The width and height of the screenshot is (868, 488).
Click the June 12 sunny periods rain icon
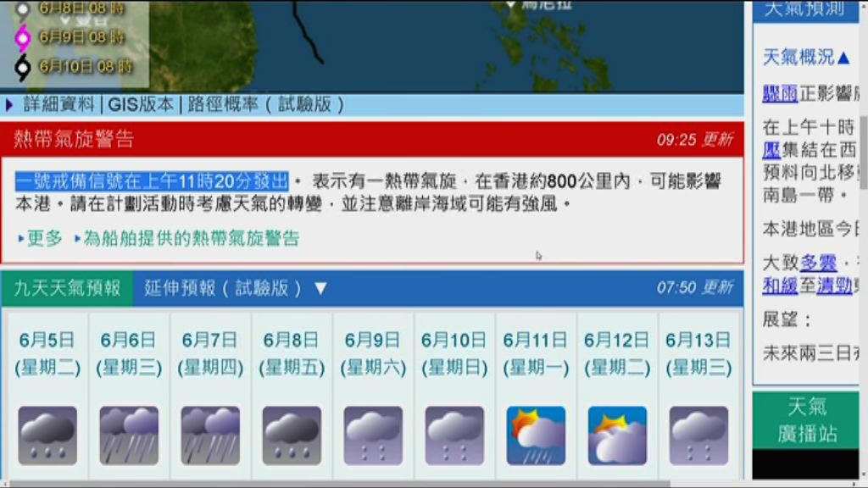[x=616, y=435]
